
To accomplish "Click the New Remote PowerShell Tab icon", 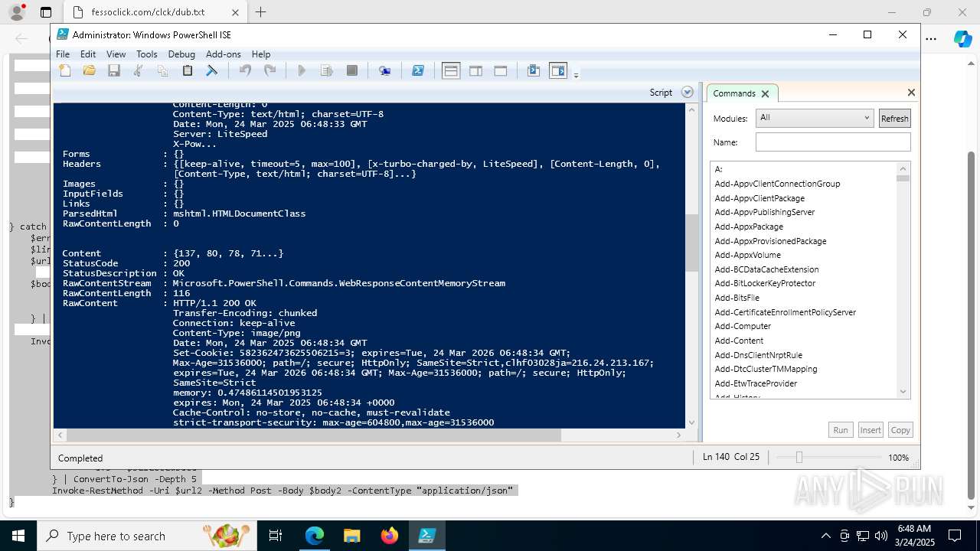I will click(x=384, y=70).
